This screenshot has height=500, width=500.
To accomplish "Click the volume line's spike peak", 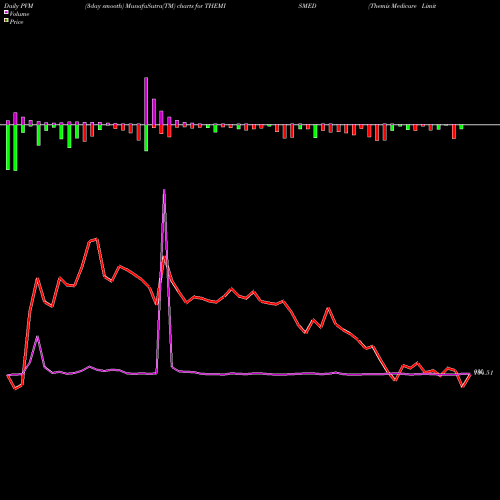I will click(164, 190).
